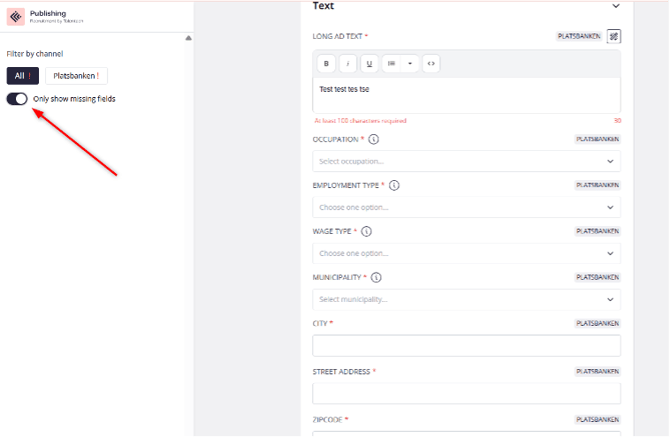Screen dimensions: 670x437
Task: Expand the Employment Type dropdown
Action: click(466, 207)
